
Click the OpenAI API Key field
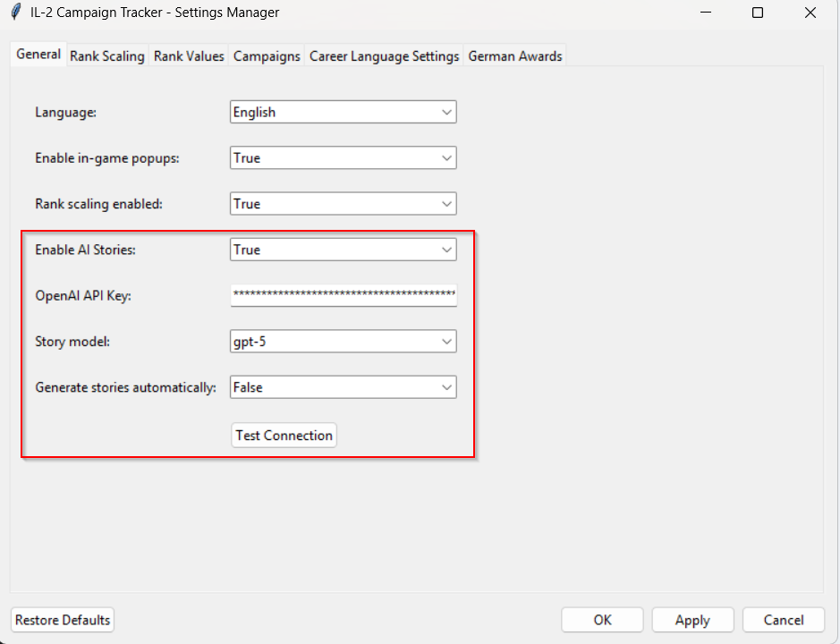pos(344,295)
